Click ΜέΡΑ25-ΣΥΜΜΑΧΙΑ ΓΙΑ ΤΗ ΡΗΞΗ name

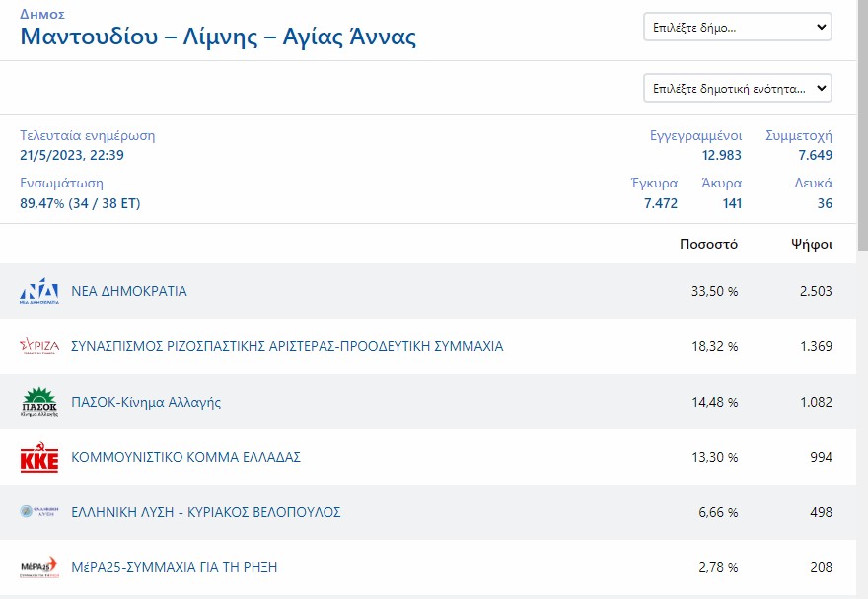tap(175, 567)
